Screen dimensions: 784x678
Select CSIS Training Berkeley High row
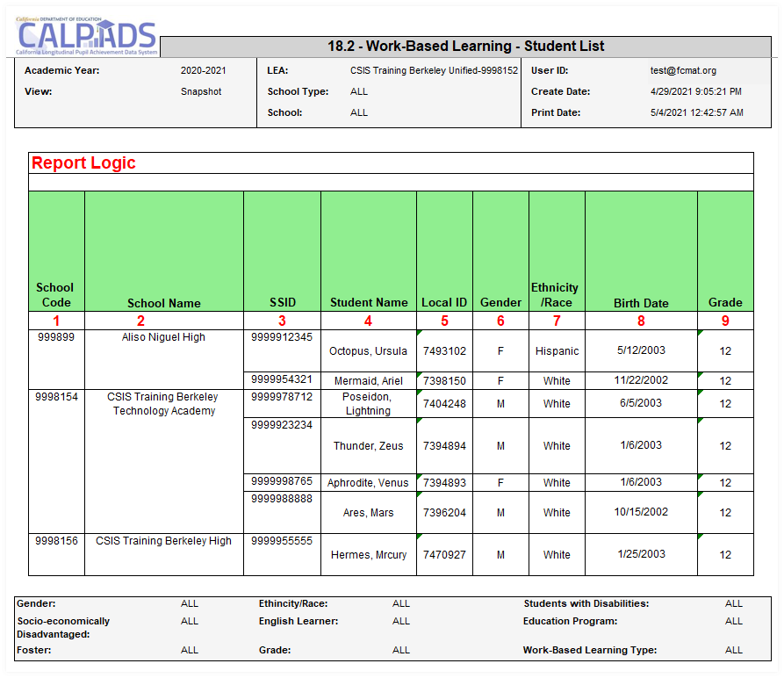pyautogui.click(x=163, y=541)
